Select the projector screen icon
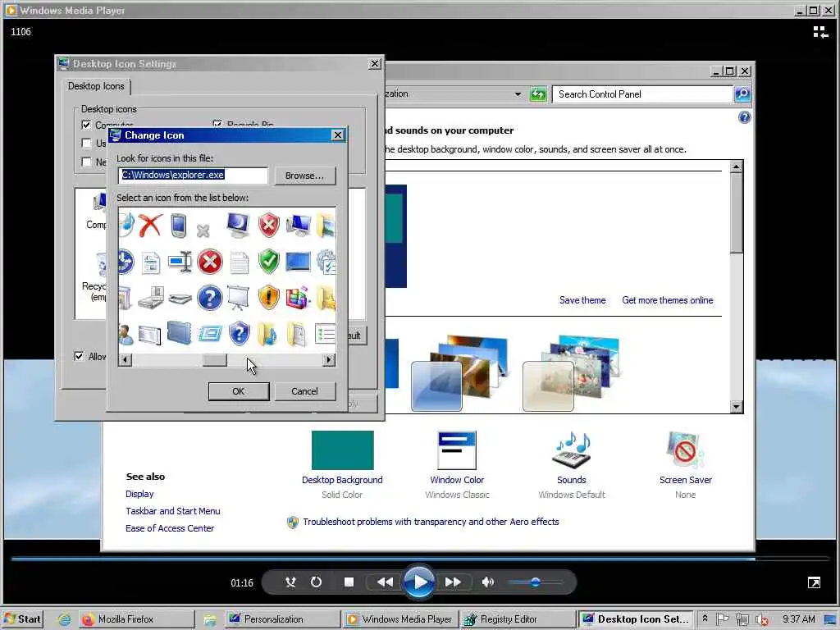Image resolution: width=840 pixels, height=630 pixels. click(x=239, y=297)
